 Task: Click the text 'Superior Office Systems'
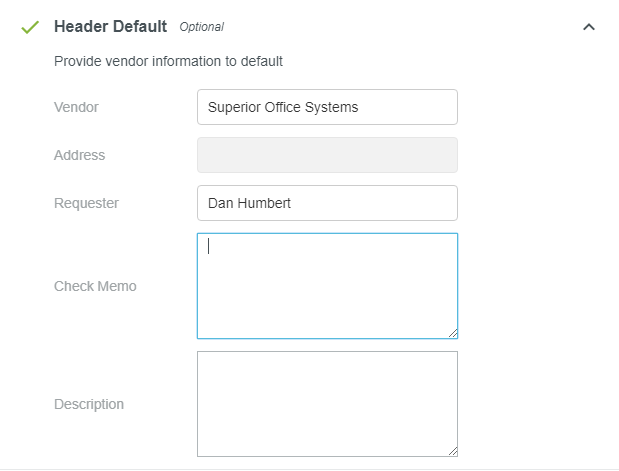(x=282, y=107)
